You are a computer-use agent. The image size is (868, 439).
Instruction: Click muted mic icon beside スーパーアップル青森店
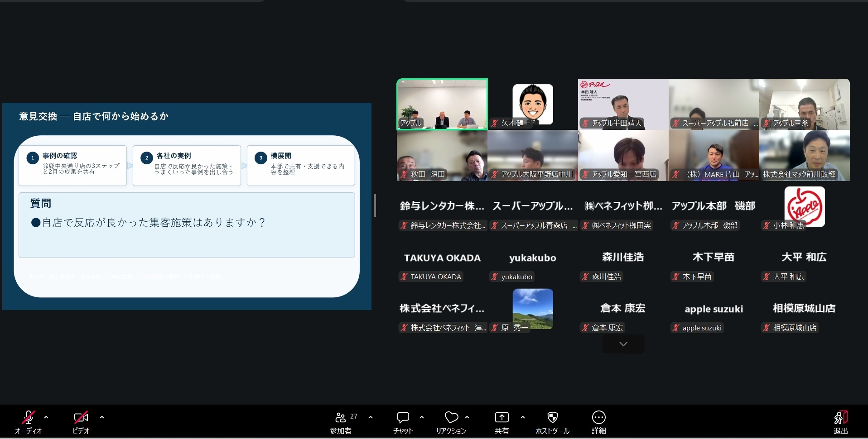click(x=495, y=225)
